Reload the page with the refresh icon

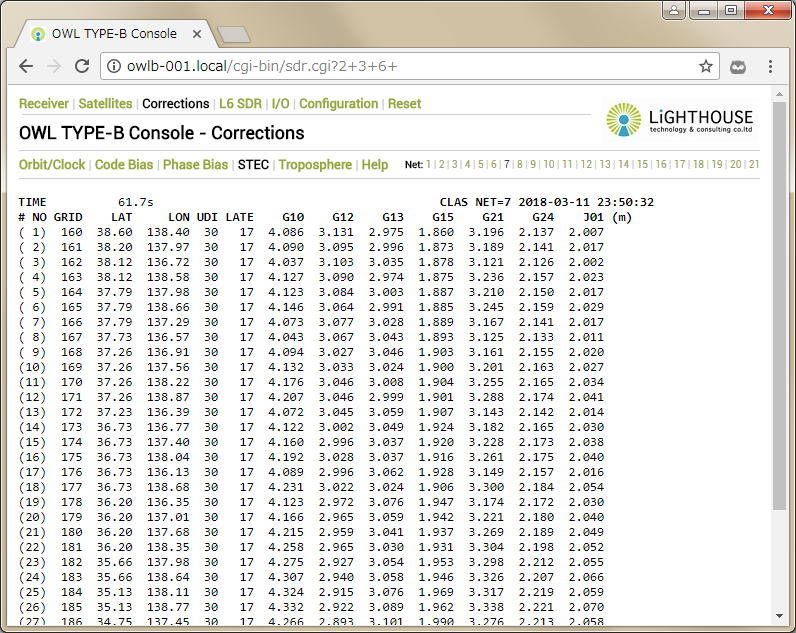tap(82, 66)
